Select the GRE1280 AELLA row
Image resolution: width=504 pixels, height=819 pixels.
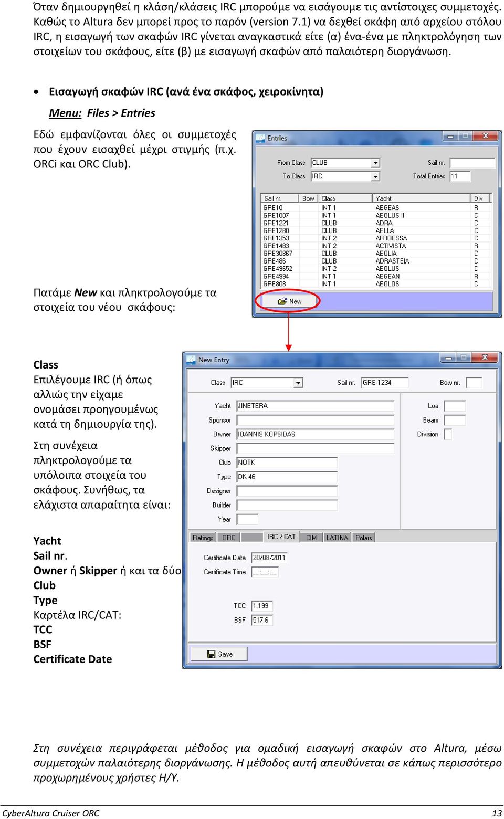coord(376,230)
